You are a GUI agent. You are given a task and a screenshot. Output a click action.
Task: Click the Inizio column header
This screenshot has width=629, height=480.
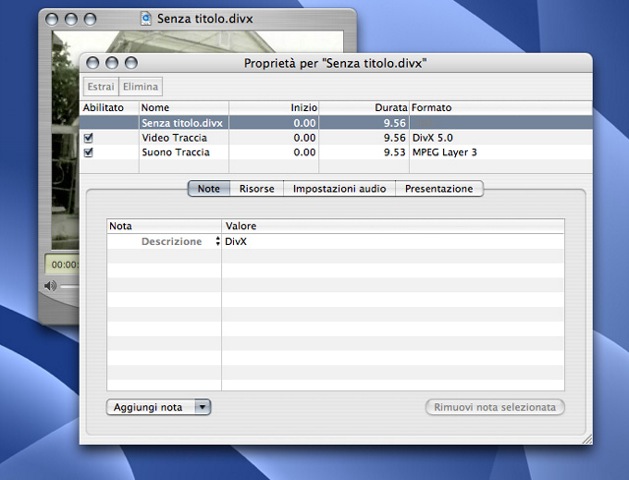pos(274,107)
